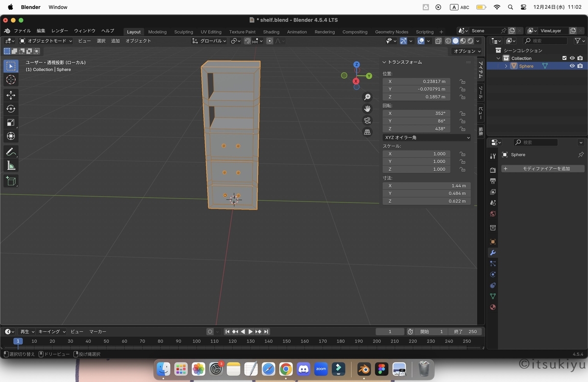Select rendered viewport shading mode

(470, 41)
